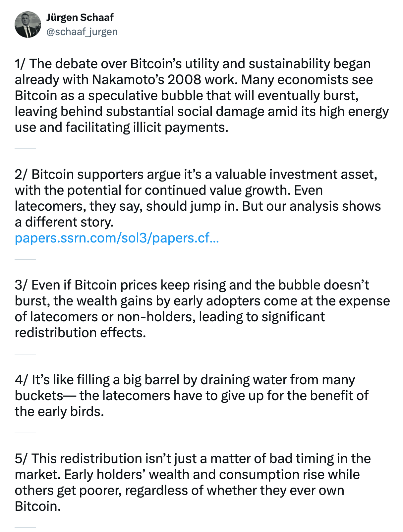The image size is (403, 532).
Task: Click the phrase "the early birds."
Action: (59, 412)
